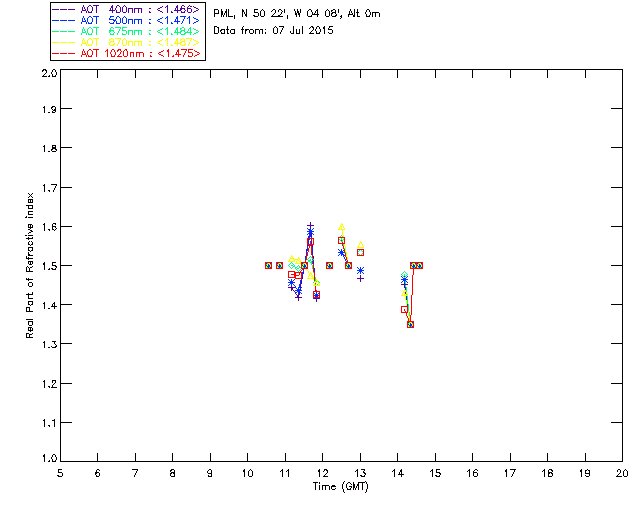Image resolution: width=640 pixels, height=512 pixels.
Task: Select legend entry AOT 500nm <1.471>
Action: point(126,20)
